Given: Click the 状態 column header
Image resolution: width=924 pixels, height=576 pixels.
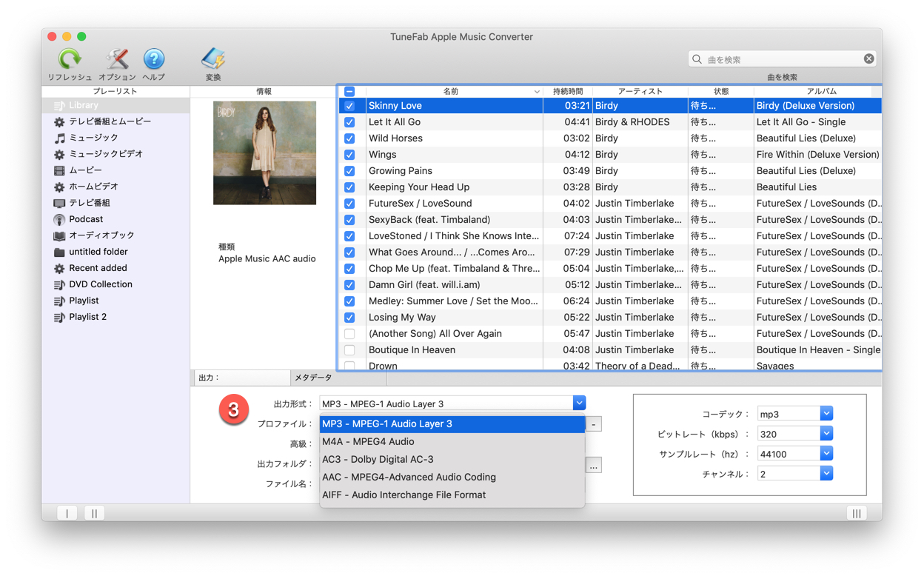Looking at the screenshot, I should 721,92.
